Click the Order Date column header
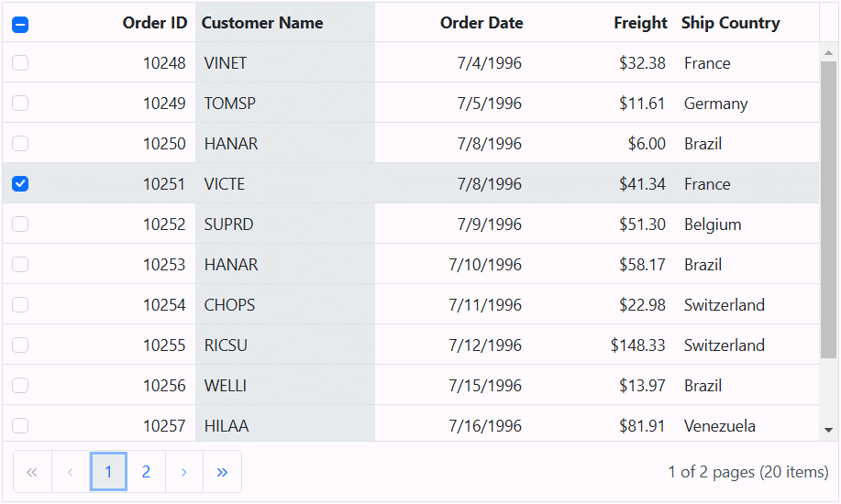The image size is (841, 504). (x=481, y=23)
